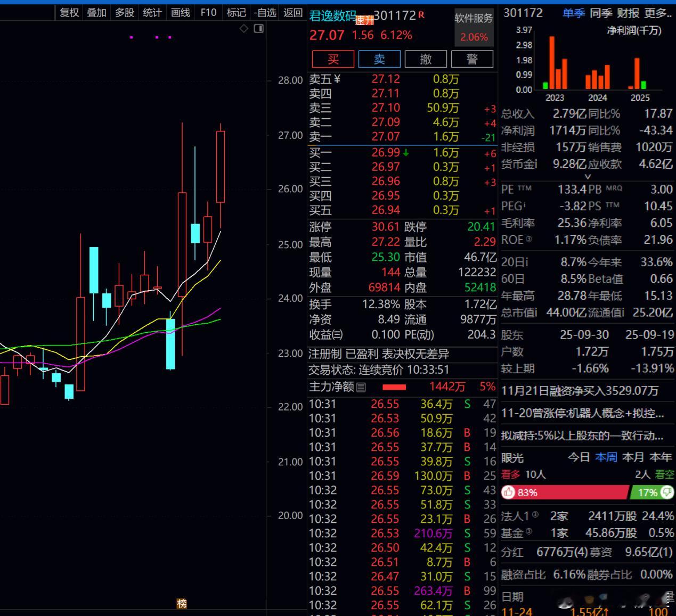Click the 卖三 volume 50.9万
Image resolution: width=676 pixels, height=616 pixels.
[443, 108]
